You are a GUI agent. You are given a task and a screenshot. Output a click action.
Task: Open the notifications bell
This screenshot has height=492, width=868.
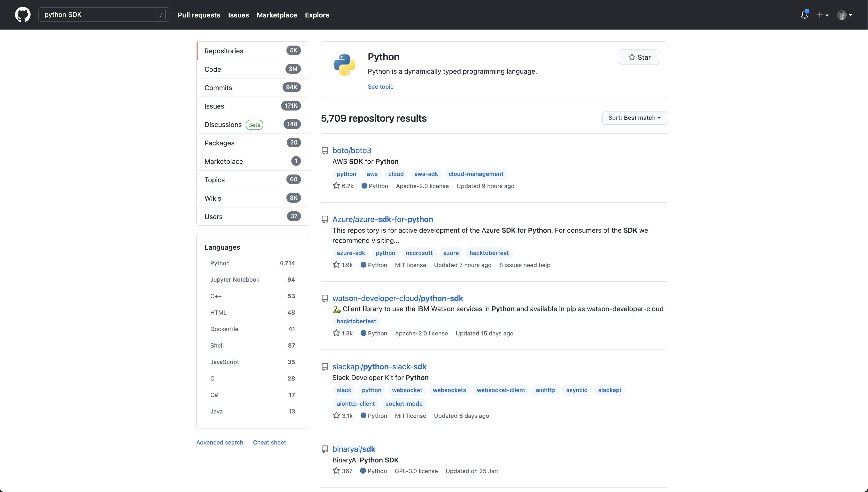[x=804, y=15]
